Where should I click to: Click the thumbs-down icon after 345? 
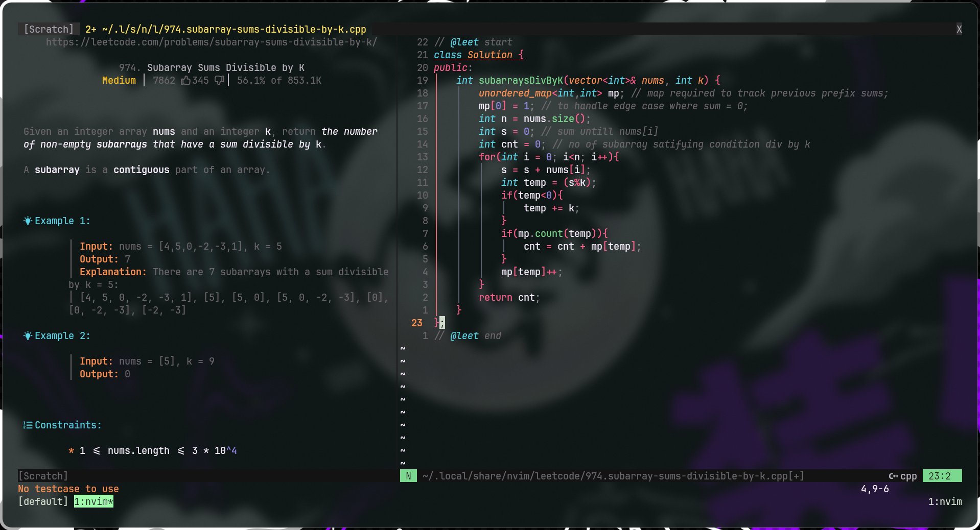click(x=219, y=81)
